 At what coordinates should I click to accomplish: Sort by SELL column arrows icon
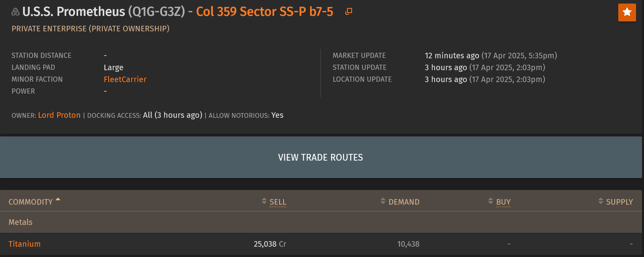(x=264, y=201)
